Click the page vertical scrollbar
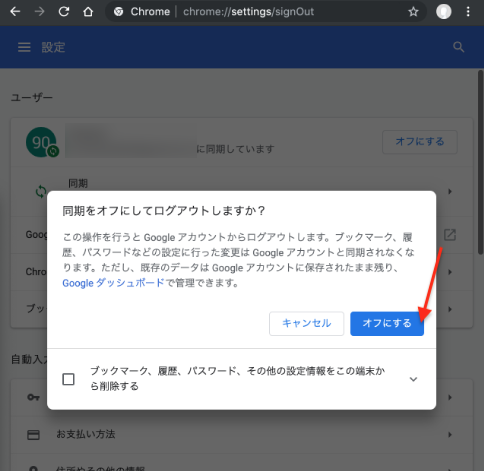The width and height of the screenshot is (484, 471). pyautogui.click(x=480, y=162)
